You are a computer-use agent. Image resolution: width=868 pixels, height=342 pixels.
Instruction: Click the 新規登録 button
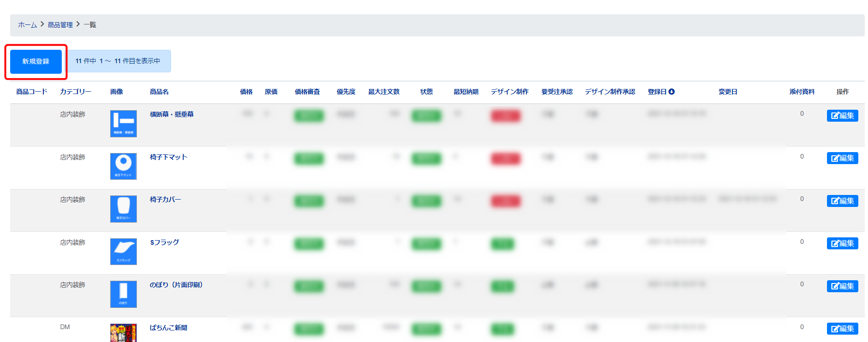(x=36, y=61)
